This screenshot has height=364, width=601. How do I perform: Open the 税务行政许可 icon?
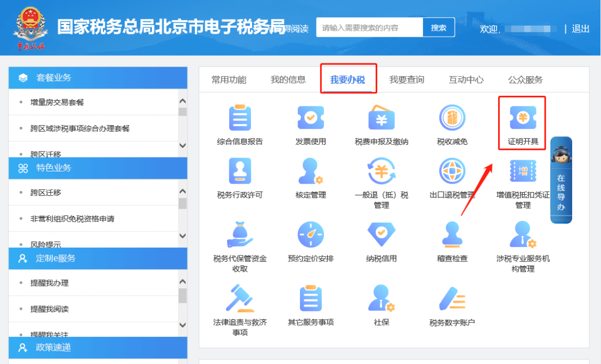pos(240,171)
